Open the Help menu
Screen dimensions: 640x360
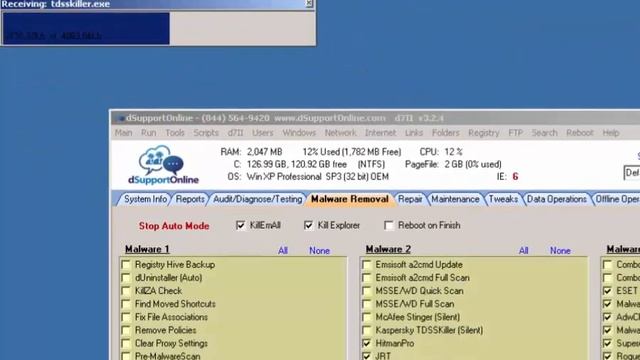coord(611,133)
